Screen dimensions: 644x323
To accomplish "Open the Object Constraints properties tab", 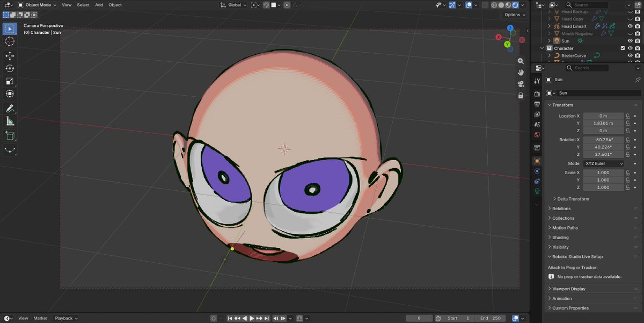I will pyautogui.click(x=537, y=181).
